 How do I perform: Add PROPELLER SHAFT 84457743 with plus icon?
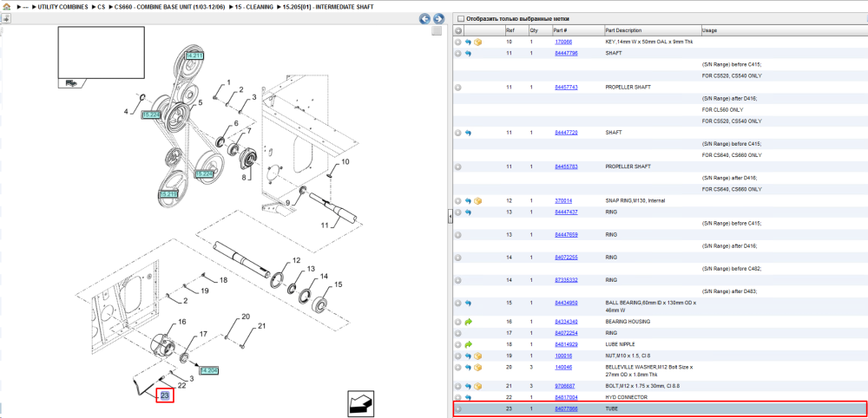click(x=457, y=88)
